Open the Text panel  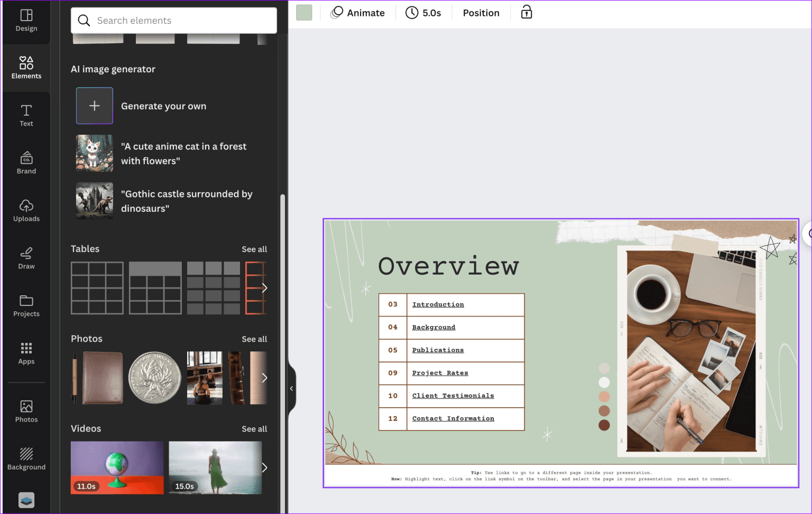coord(26,115)
